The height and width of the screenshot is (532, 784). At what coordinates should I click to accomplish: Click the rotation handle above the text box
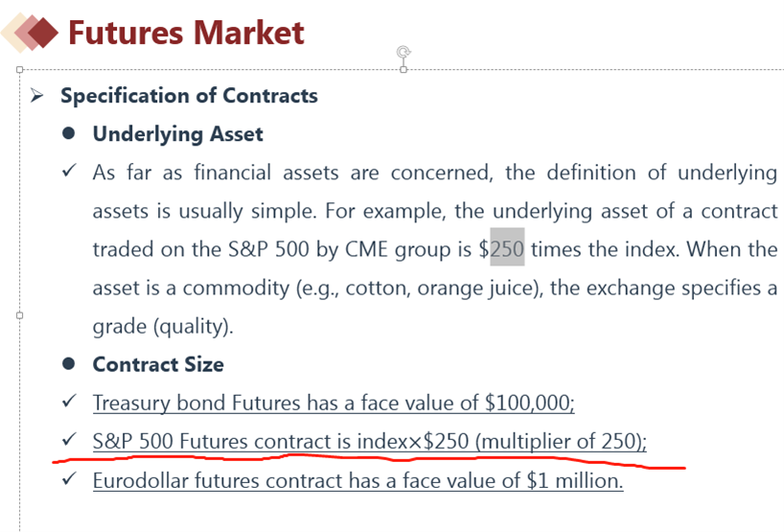[404, 52]
